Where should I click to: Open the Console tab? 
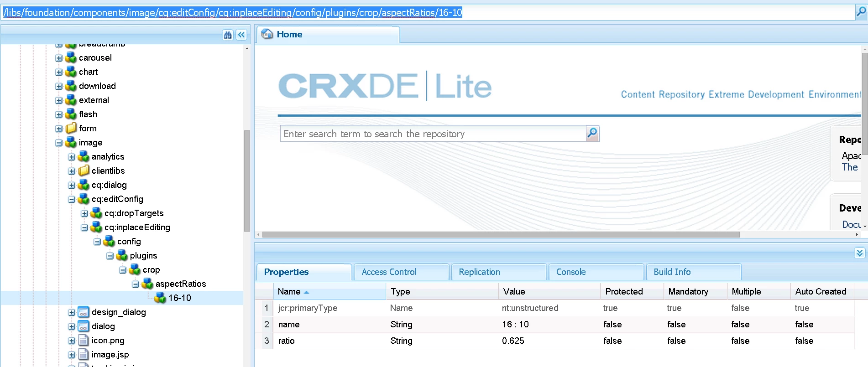click(x=596, y=272)
